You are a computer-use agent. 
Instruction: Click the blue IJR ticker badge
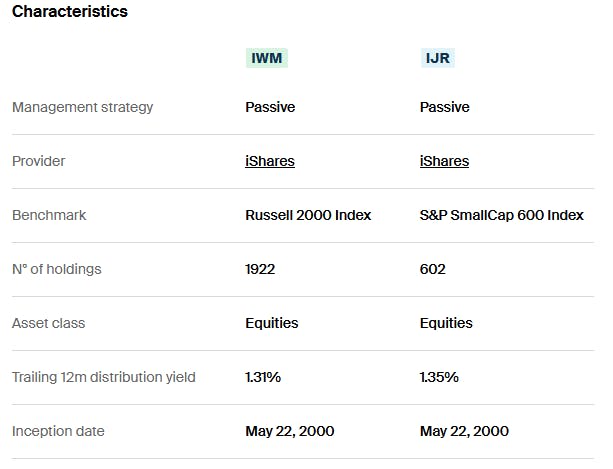(439, 58)
